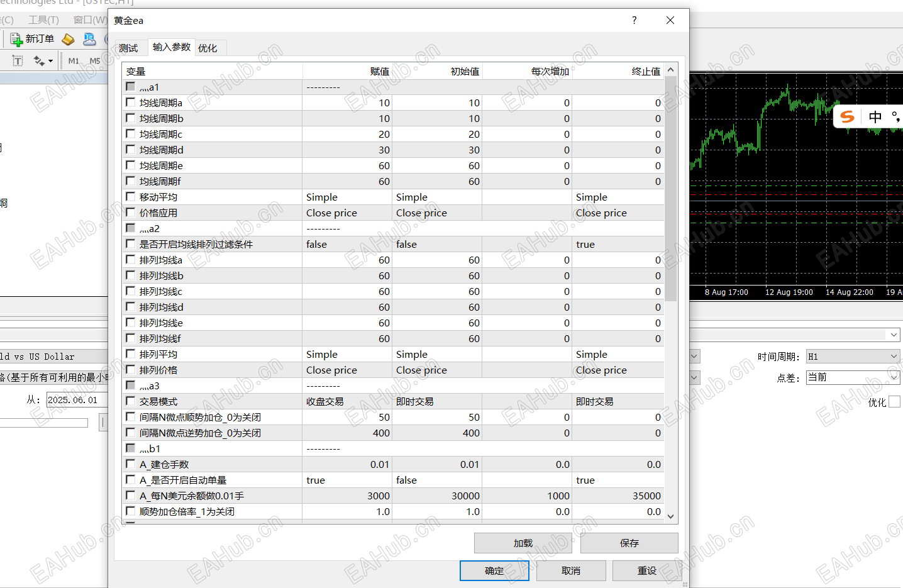Select the 赋值 Simple cell of 排列平均

347,354
